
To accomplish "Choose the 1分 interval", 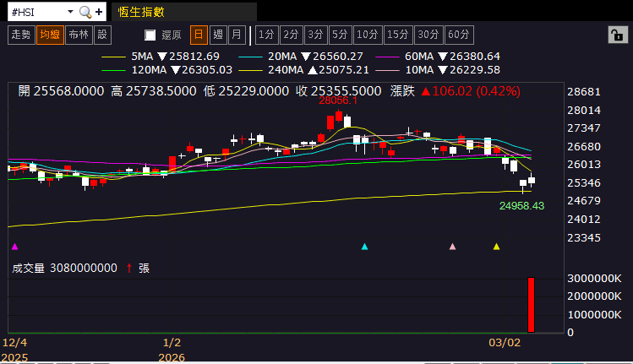I will point(266,35).
